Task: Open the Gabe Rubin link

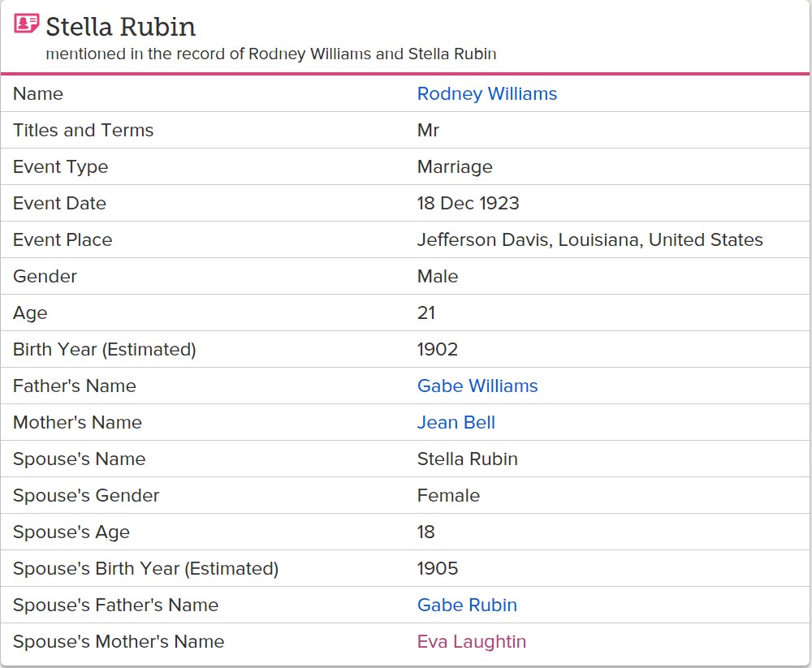Action: pyautogui.click(x=467, y=605)
